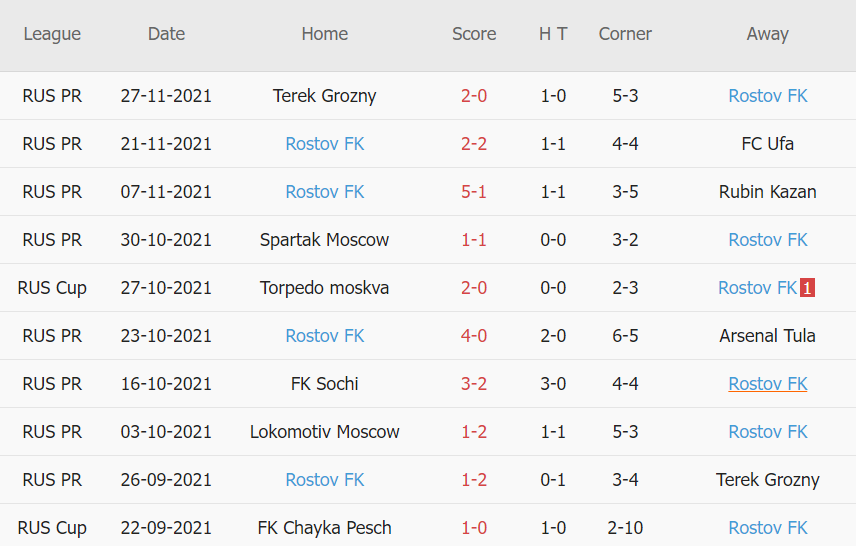The width and height of the screenshot is (856, 546).
Task: Click the Score column header
Action: (x=474, y=34)
